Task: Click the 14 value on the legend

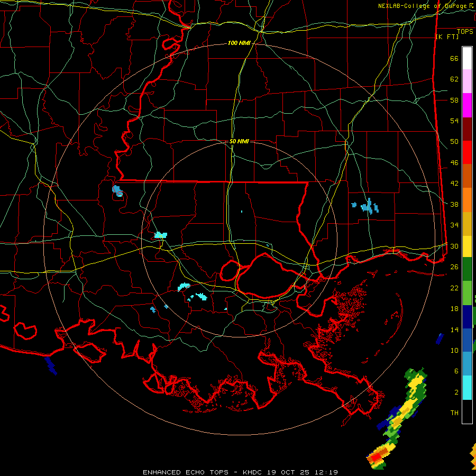Action: 454,329
